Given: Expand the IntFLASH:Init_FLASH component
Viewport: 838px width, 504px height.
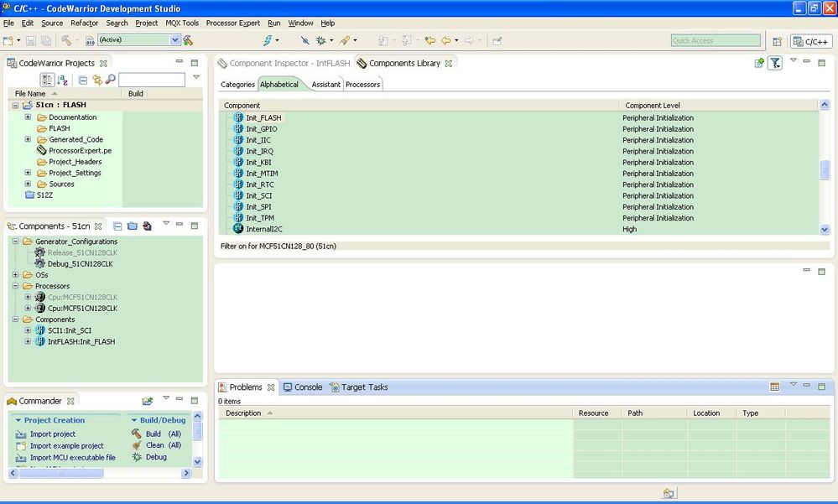Looking at the screenshot, I should pos(28,341).
